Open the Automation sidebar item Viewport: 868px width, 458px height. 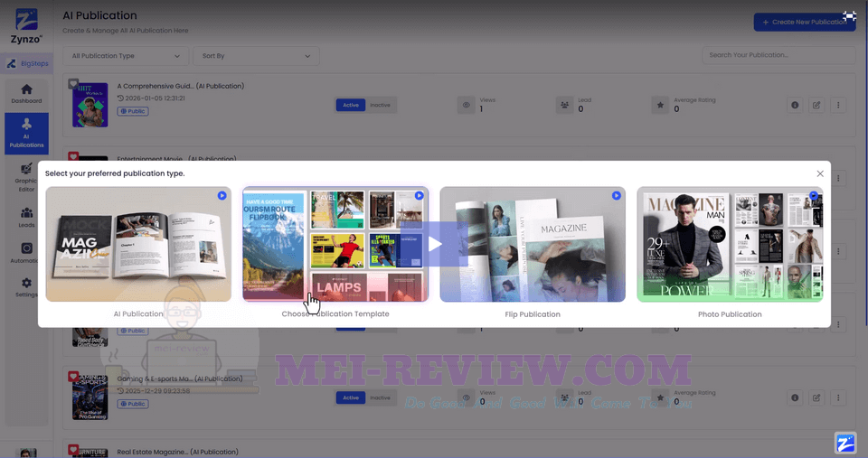26,253
